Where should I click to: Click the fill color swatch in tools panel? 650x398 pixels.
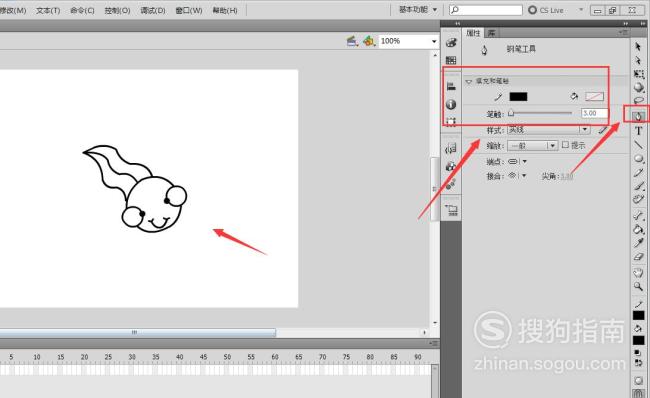pos(638,340)
